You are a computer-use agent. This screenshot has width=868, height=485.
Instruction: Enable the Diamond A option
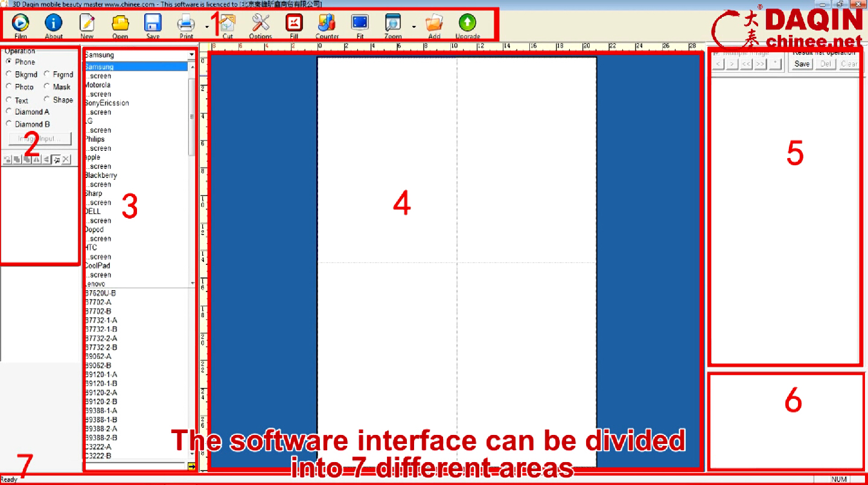click(x=9, y=112)
